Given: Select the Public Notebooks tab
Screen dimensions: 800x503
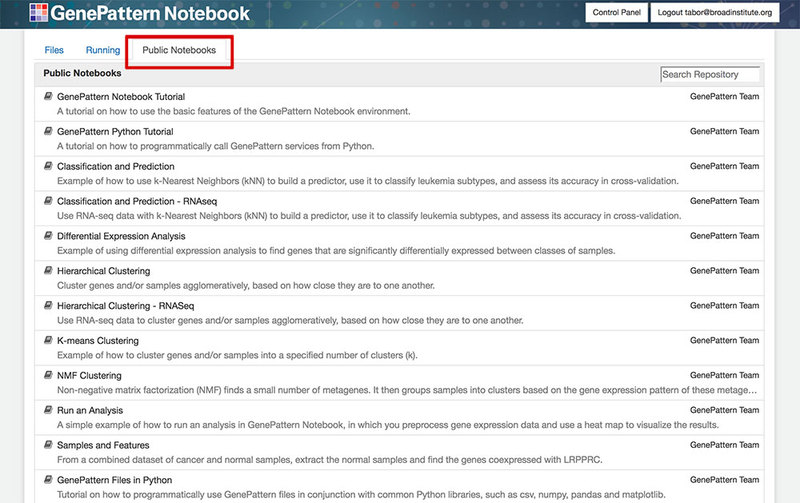Looking at the screenshot, I should (179, 50).
